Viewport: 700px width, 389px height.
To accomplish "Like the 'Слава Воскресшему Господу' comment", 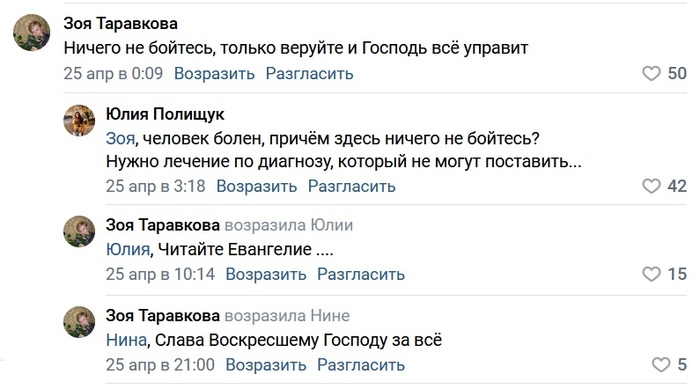I will [661, 364].
